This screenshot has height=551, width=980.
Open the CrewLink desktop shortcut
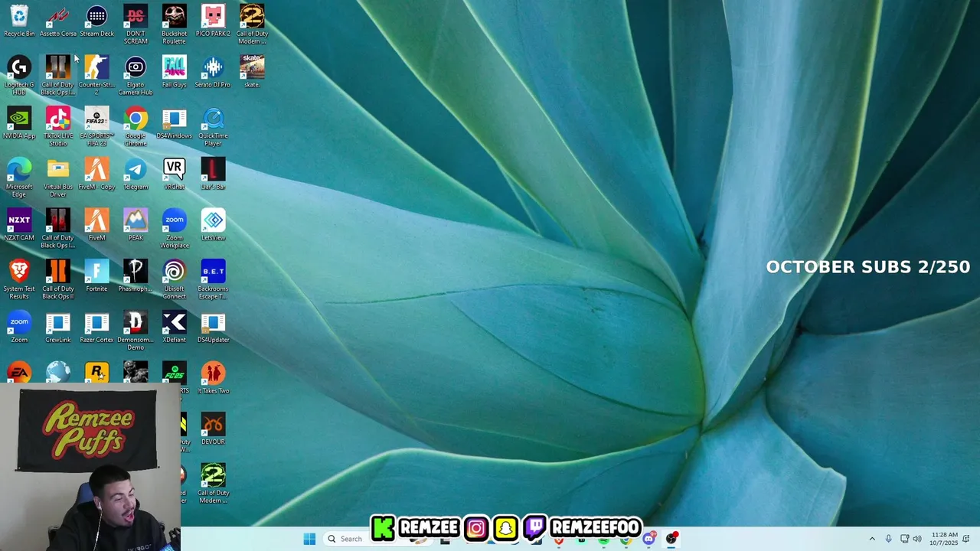point(58,328)
